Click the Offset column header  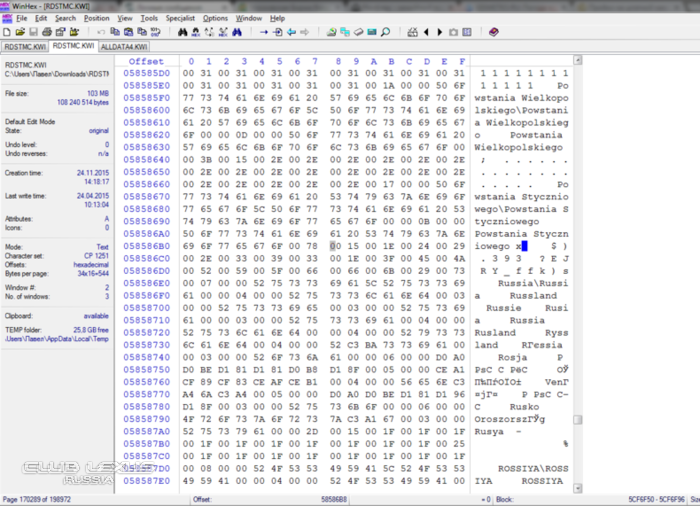pos(146,61)
